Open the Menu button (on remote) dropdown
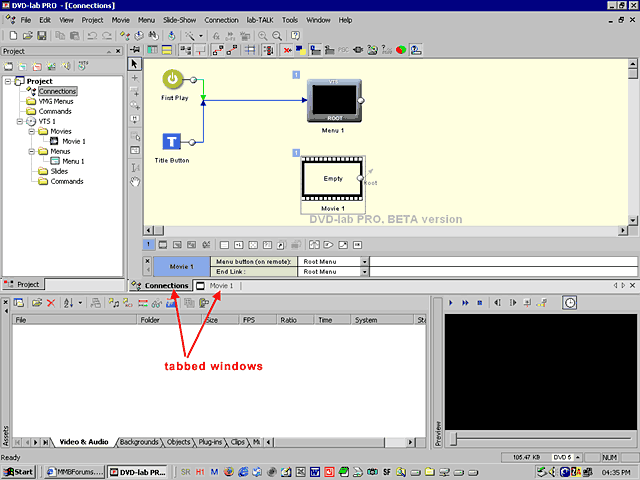 pos(364,262)
